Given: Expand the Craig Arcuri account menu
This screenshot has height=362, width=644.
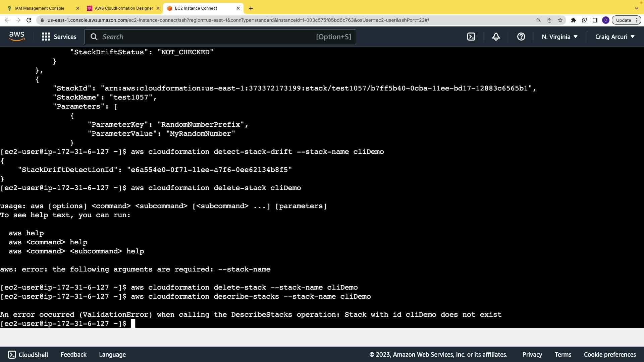Looking at the screenshot, I should 615,37.
